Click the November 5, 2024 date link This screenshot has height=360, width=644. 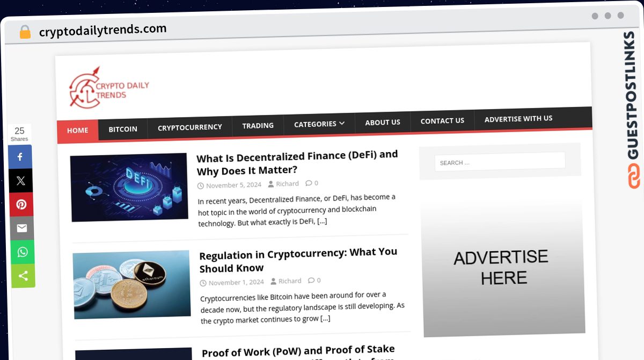[x=234, y=185]
